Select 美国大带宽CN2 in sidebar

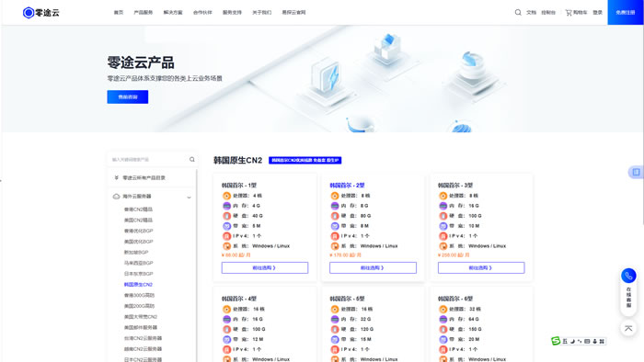click(x=141, y=316)
